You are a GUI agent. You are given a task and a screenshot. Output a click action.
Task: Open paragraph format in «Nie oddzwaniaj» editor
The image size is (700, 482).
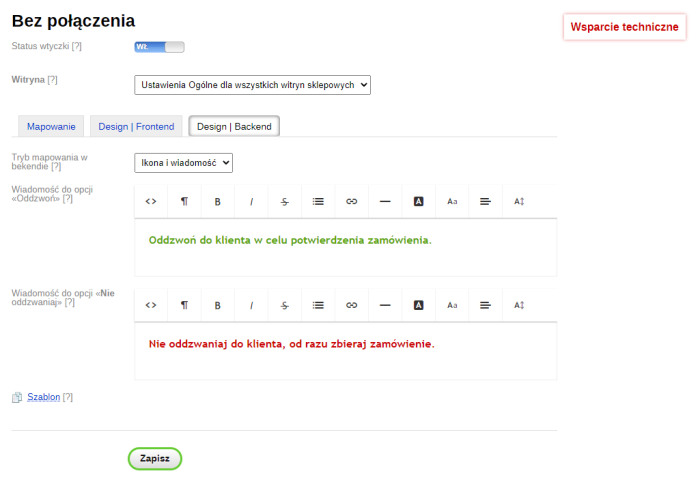coord(184,305)
